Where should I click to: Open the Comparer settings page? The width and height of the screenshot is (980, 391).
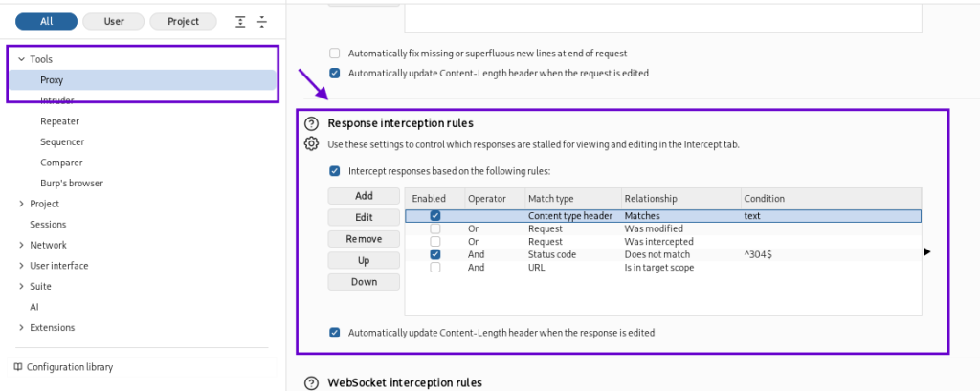pyautogui.click(x=61, y=163)
